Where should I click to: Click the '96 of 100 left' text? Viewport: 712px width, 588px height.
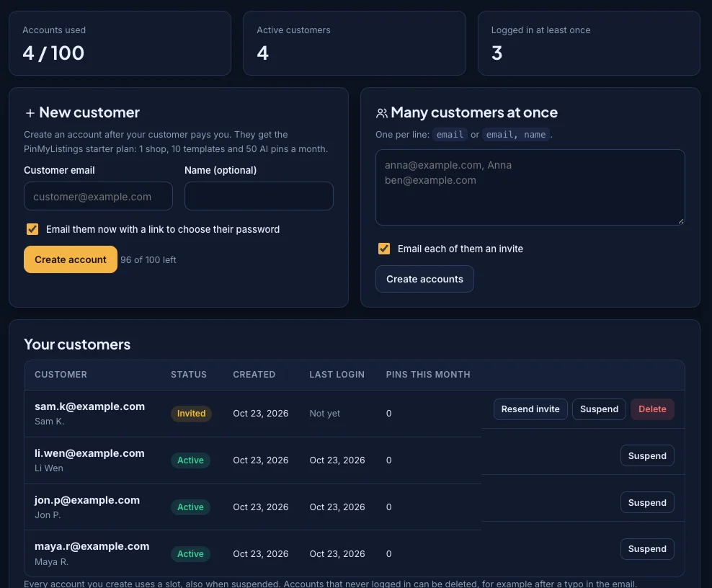click(x=148, y=259)
